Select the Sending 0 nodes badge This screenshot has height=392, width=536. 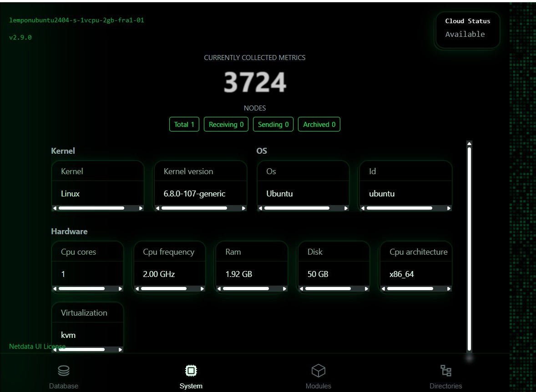click(273, 125)
